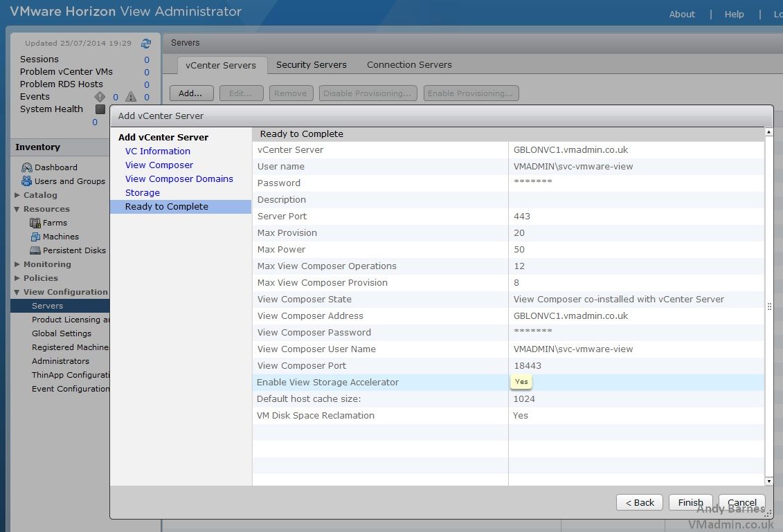This screenshot has height=532, width=783.
Task: Open Users and Groups in Inventory
Action: 70,181
